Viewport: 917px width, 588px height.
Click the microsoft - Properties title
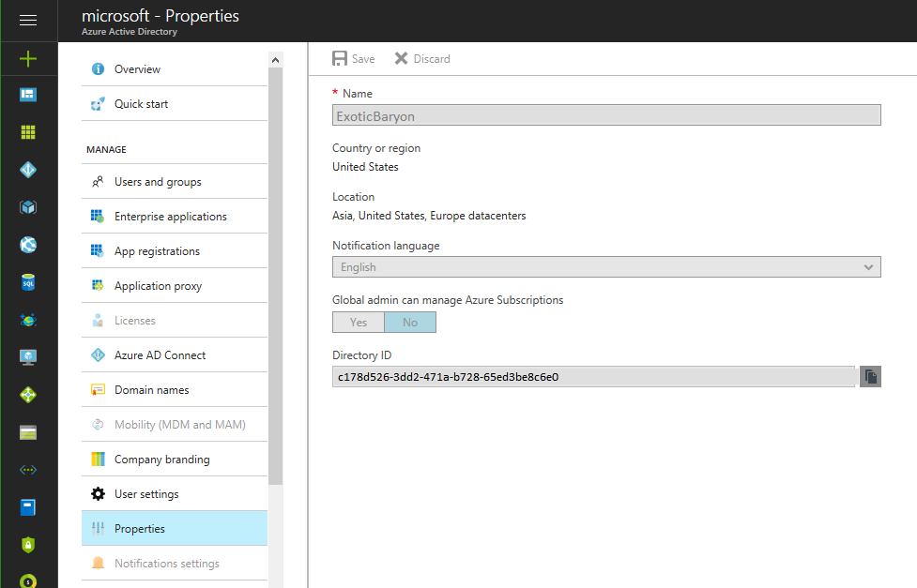pos(160,16)
